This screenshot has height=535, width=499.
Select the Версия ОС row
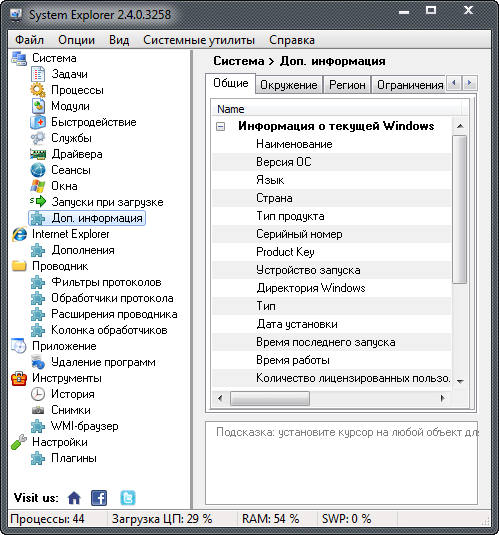click(332, 162)
